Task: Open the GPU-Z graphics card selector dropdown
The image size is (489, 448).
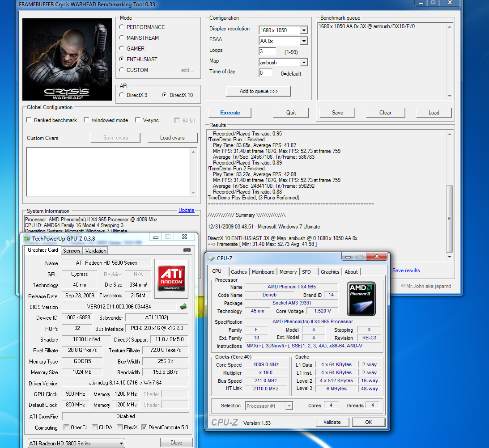Action: [x=77, y=443]
